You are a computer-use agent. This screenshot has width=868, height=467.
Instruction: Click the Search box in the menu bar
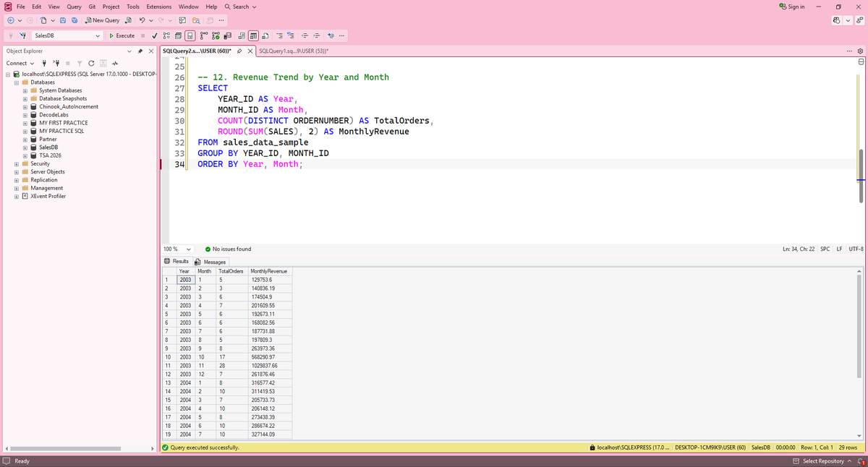click(x=241, y=7)
